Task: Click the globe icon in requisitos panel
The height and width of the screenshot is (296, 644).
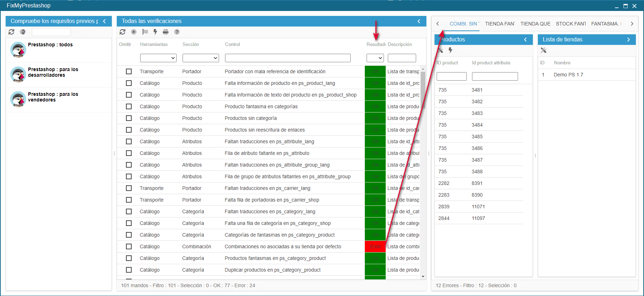Action: click(x=23, y=32)
